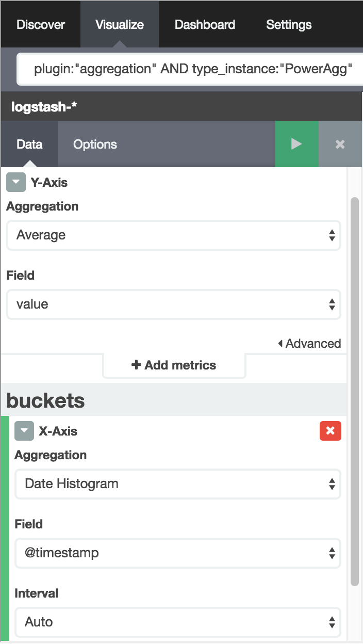The width and height of the screenshot is (363, 644).
Task: Click the sidebar vertical scrollbar
Action: pyautogui.click(x=354, y=391)
